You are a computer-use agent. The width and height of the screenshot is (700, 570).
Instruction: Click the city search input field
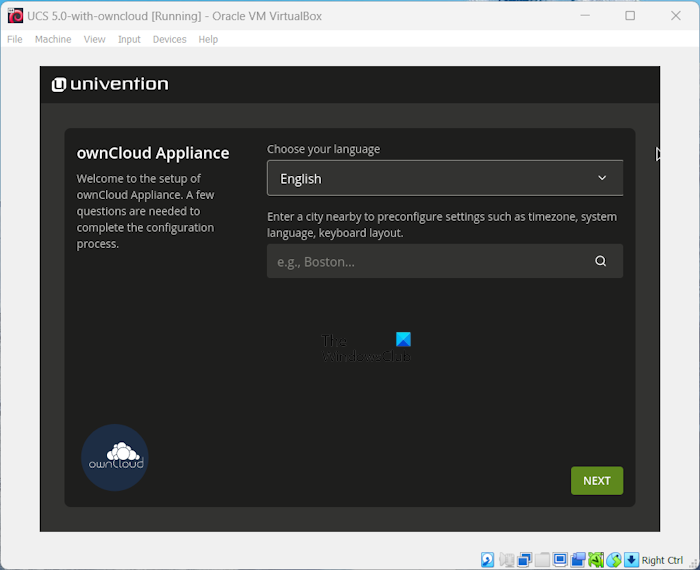pos(445,261)
